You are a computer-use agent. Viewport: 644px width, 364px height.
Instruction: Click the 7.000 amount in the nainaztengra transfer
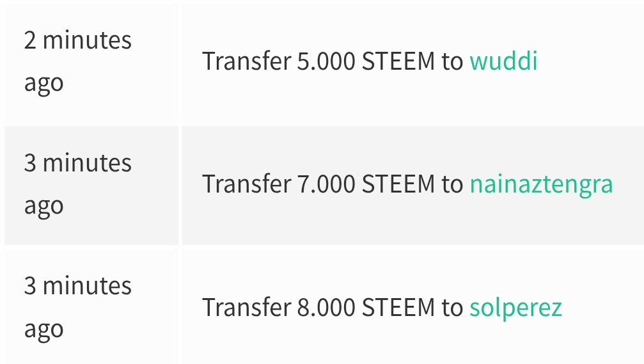[x=326, y=184]
